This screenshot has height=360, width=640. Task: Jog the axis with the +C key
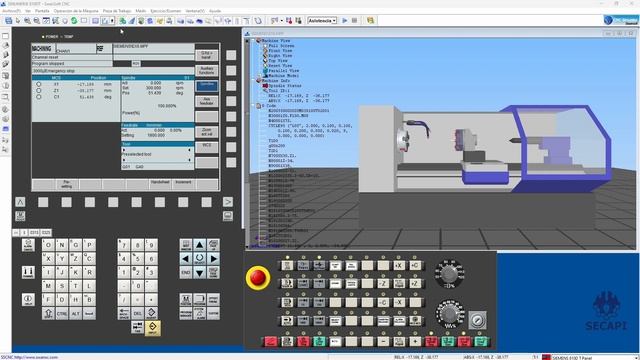click(415, 266)
